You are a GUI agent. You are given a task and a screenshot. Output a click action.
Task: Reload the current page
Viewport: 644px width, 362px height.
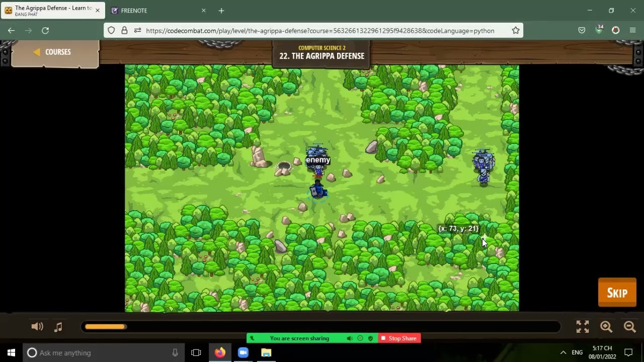[x=45, y=31]
